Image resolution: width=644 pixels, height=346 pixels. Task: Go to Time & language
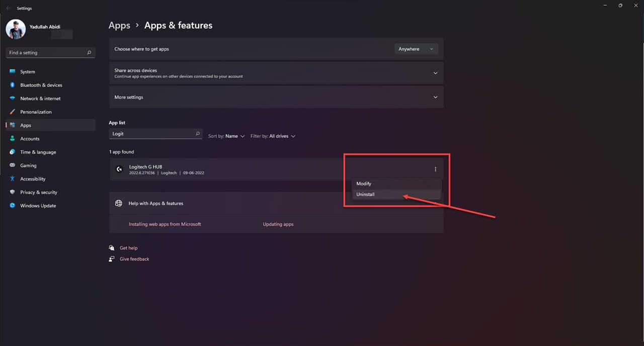pos(50,152)
